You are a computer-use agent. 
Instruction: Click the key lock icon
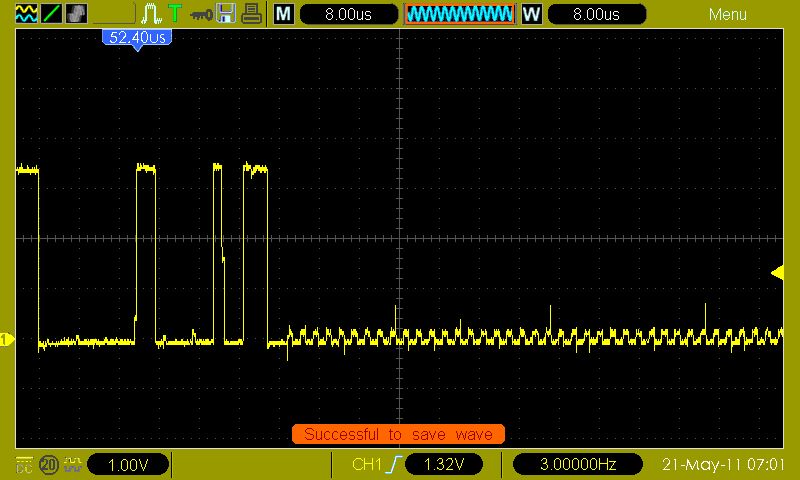(201, 14)
